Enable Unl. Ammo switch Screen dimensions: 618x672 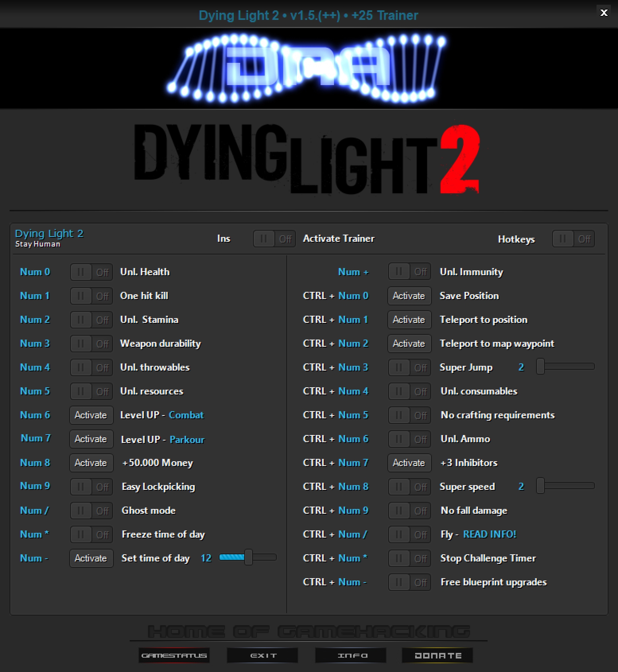[x=410, y=439]
